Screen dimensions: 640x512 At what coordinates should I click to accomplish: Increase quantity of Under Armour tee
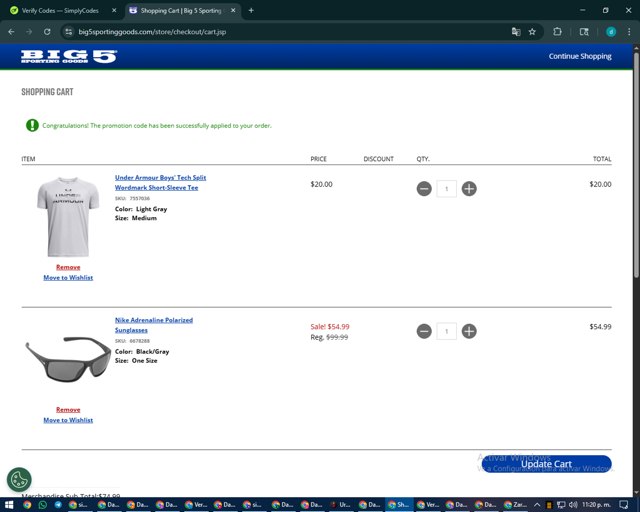(x=469, y=189)
